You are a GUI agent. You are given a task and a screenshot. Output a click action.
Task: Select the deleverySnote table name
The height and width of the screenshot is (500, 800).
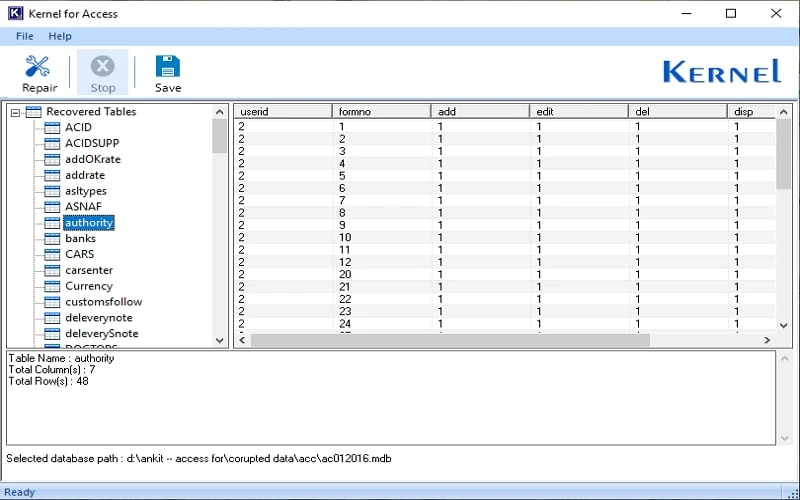tap(102, 333)
